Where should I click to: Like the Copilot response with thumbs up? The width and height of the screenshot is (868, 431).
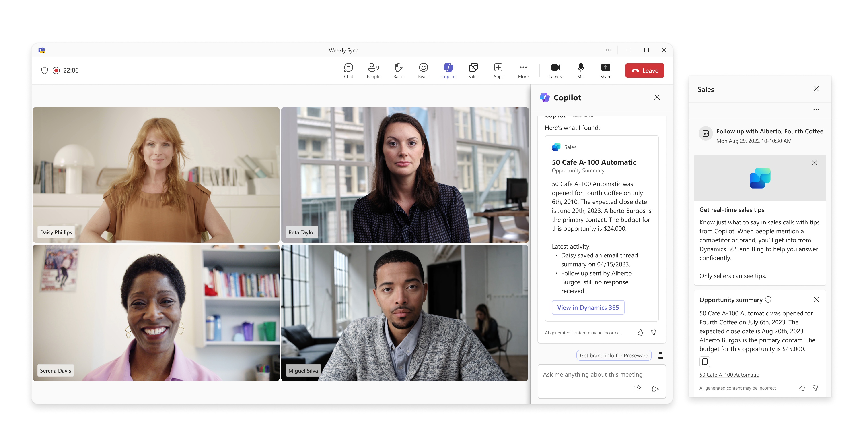click(x=640, y=333)
